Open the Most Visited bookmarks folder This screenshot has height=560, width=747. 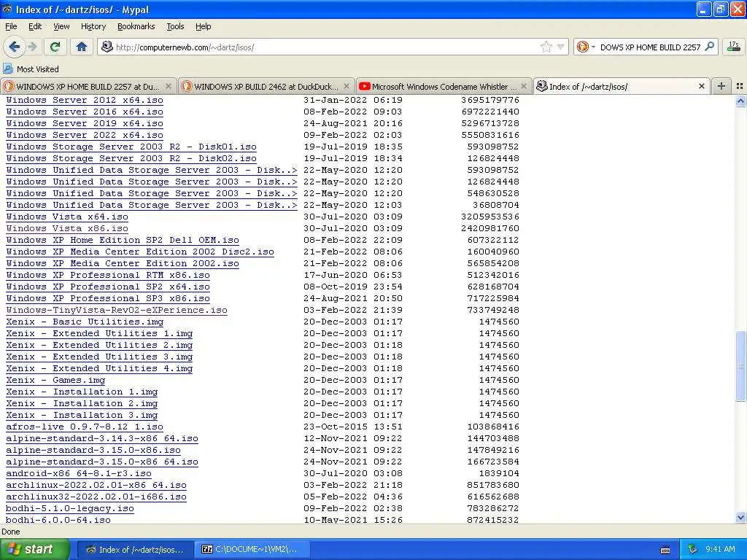(31, 69)
